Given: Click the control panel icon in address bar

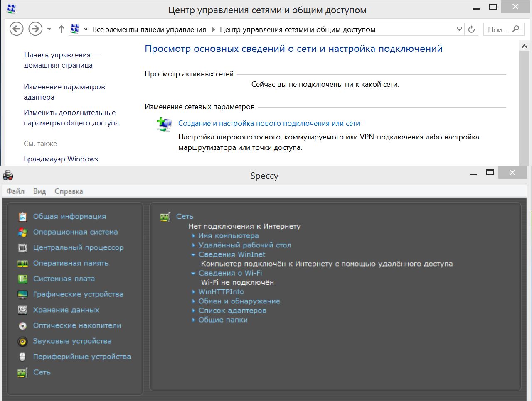Looking at the screenshot, I should [75, 29].
